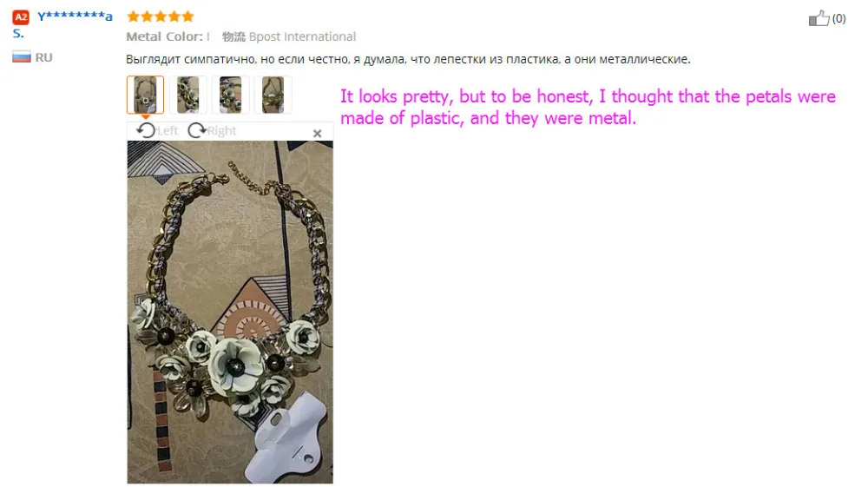Select the first necklace thumbnail
Image resolution: width=868 pixels, height=487 pixels.
pos(146,95)
